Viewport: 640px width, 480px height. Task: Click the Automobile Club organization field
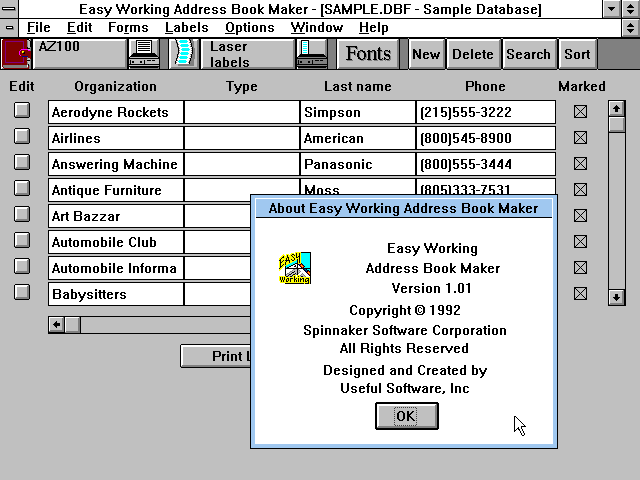116,242
